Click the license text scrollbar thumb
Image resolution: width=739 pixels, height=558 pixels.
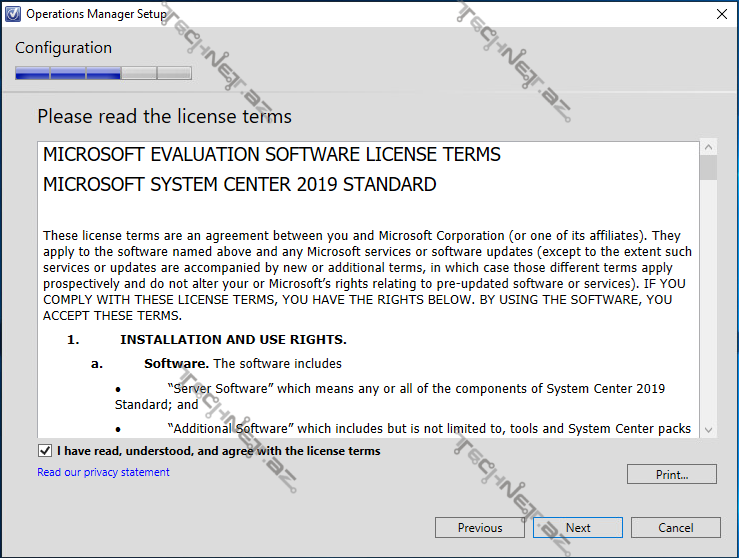click(708, 168)
